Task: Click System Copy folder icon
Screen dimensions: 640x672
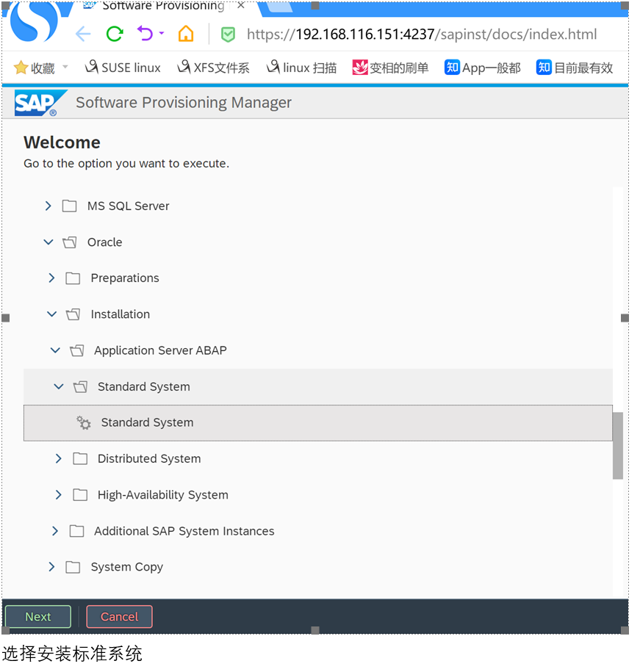Action: coord(73,568)
